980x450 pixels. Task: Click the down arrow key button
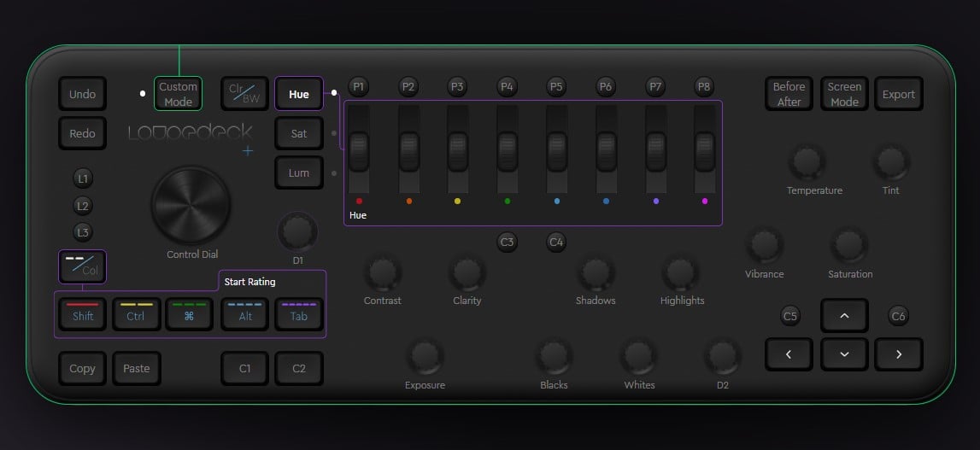(843, 354)
